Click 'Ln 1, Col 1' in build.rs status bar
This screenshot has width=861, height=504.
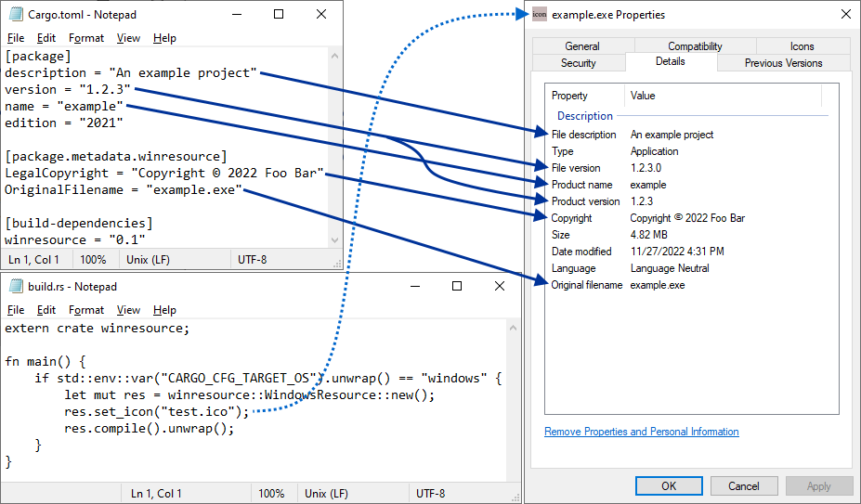pos(156,494)
